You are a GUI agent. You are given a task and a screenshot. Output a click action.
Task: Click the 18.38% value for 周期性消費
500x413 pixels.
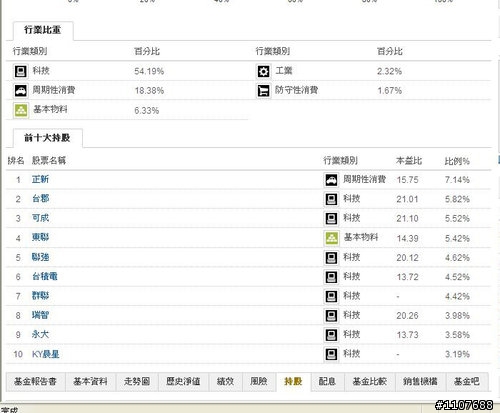click(149, 91)
